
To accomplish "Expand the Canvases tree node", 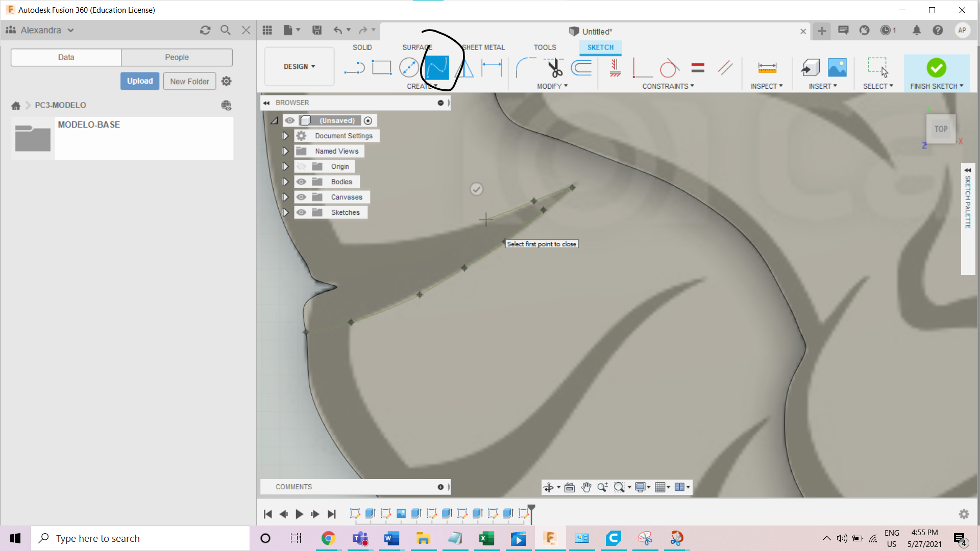I will point(285,197).
